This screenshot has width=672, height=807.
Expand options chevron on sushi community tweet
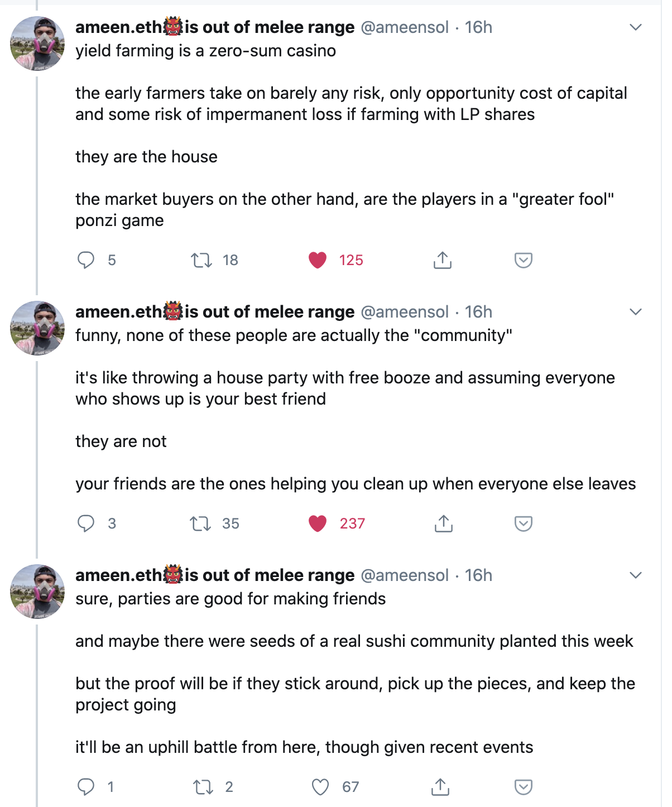[x=636, y=575]
